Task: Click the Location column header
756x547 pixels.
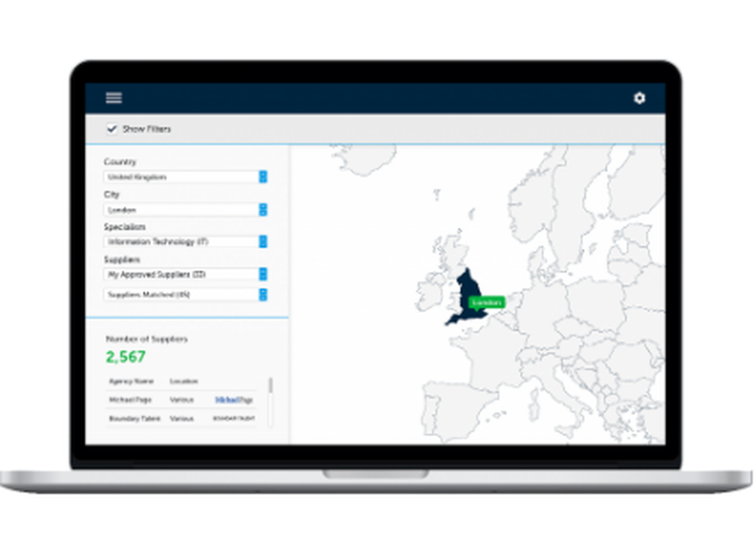Action: [x=184, y=381]
